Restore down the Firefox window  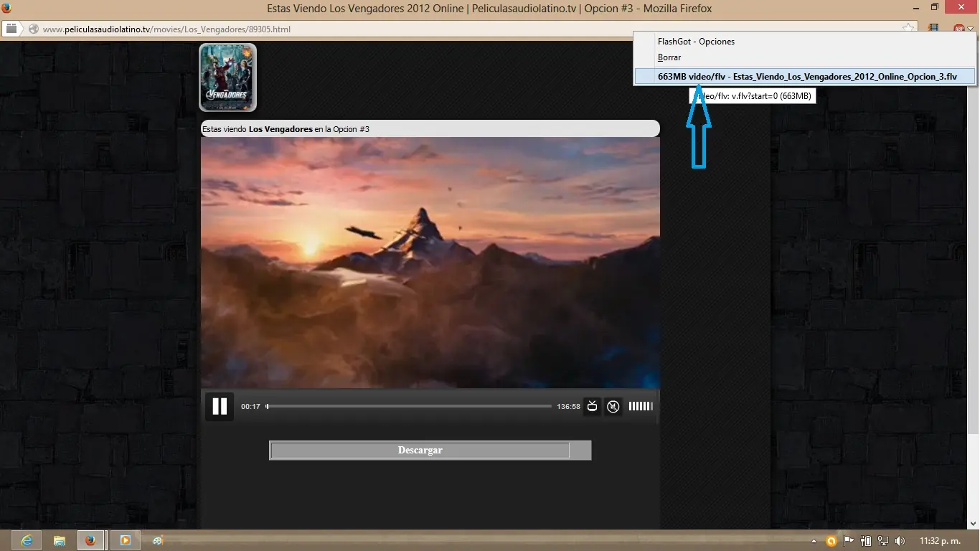935,7
